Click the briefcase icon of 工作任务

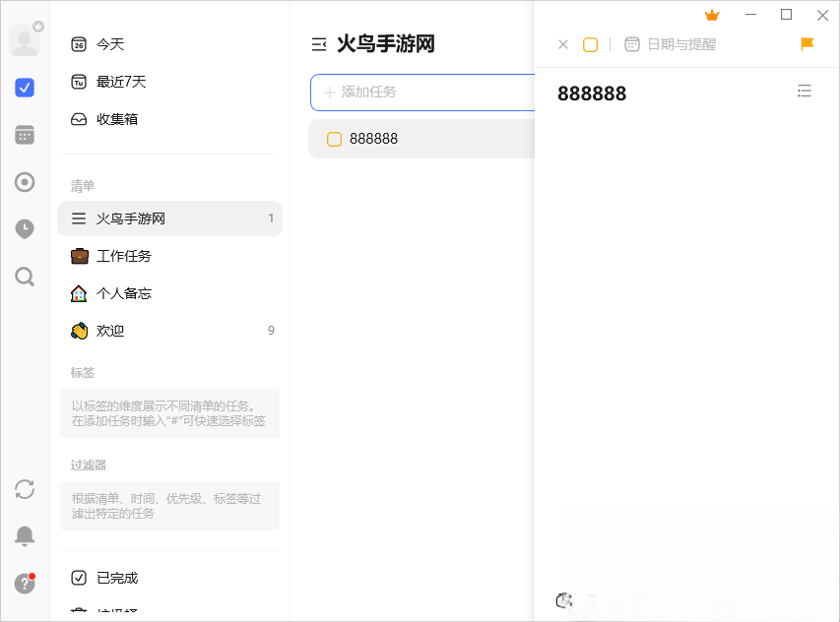(x=80, y=256)
